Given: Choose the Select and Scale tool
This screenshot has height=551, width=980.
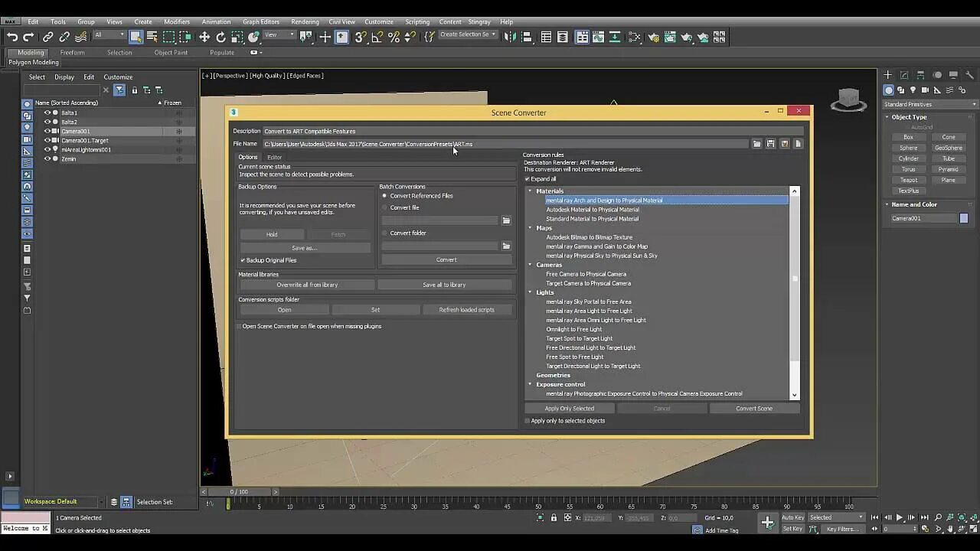Looking at the screenshot, I should 238,37.
